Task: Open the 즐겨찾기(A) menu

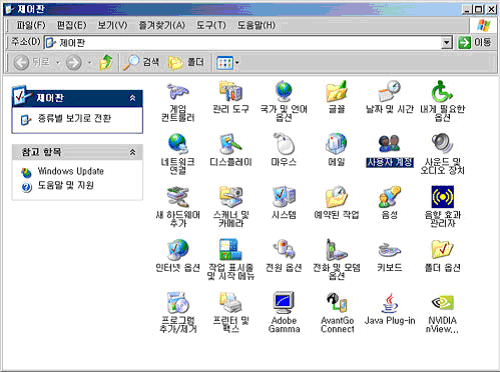Action: pos(162,25)
